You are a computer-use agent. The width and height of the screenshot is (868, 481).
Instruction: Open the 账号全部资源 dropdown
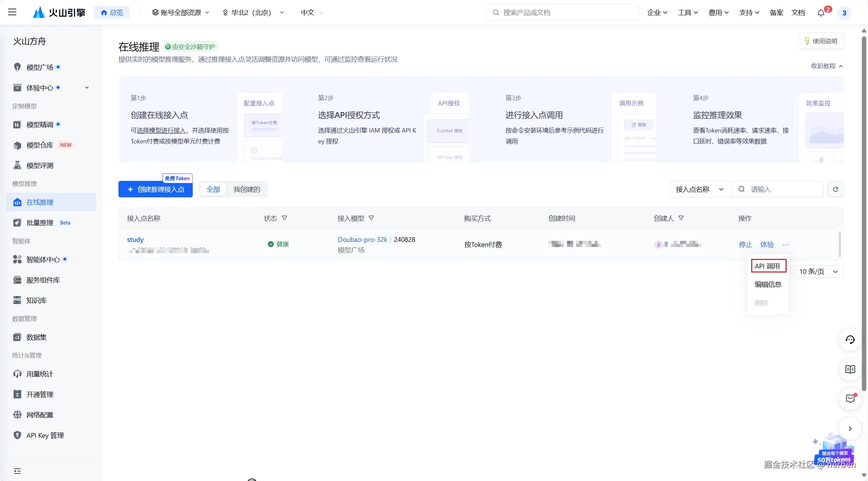(180, 13)
